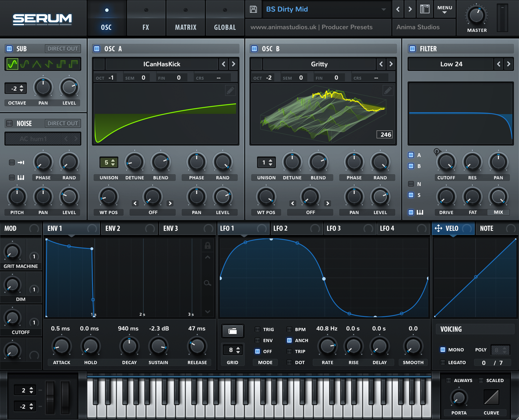Screen dimensions: 519x420
Task: Load the previous preset arrow
Action: pos(398,9)
